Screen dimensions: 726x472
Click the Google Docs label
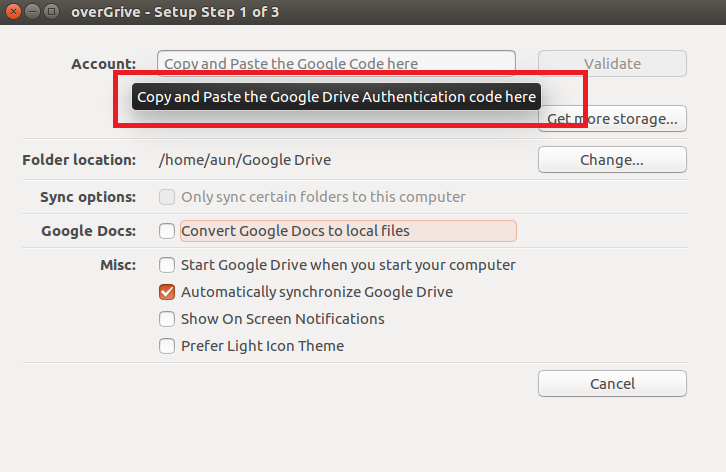tap(88, 231)
